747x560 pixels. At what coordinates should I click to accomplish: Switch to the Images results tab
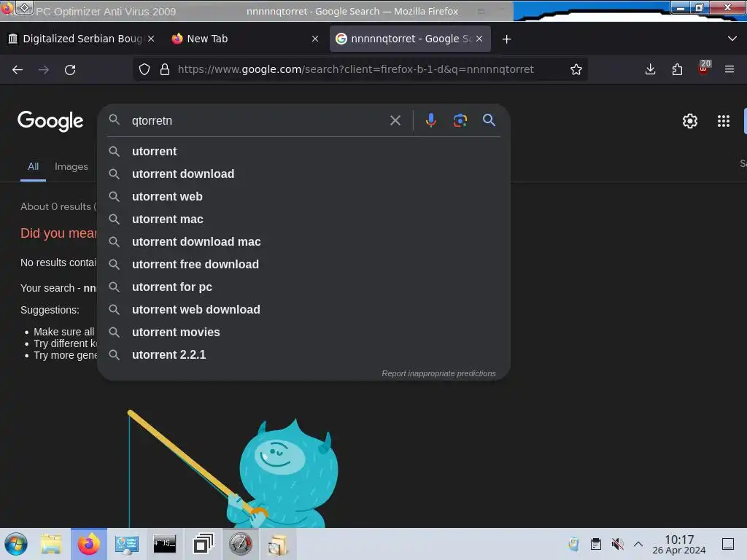[71, 167]
